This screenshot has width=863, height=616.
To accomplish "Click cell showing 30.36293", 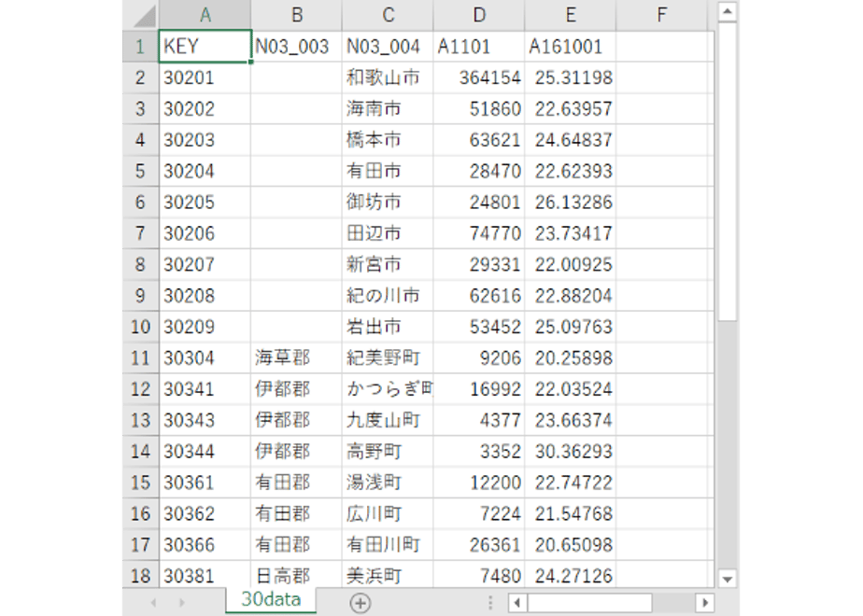I will 571,452.
